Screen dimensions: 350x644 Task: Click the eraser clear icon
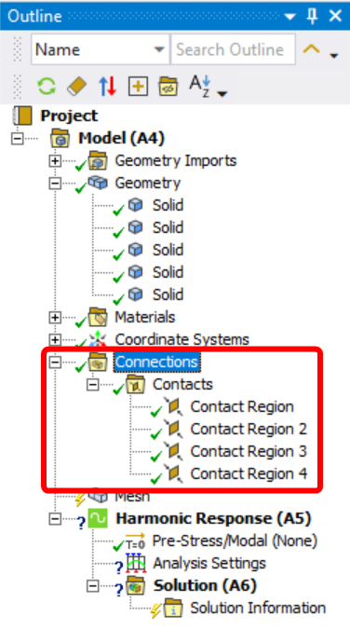point(77,87)
